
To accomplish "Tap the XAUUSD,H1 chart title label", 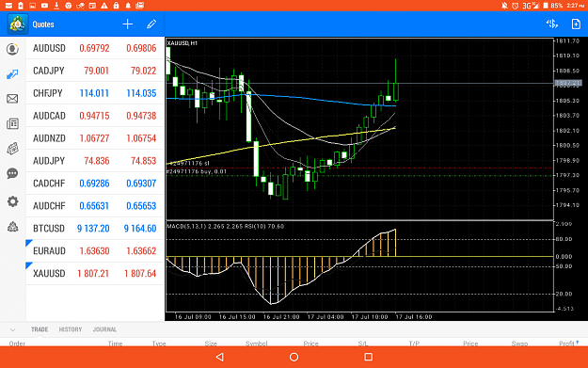I will tap(183, 43).
